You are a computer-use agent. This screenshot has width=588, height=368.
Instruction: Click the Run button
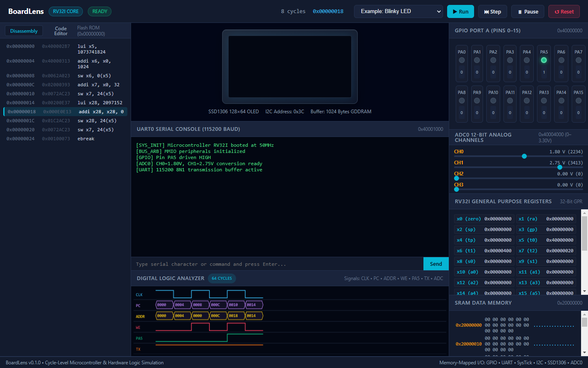pos(461,11)
